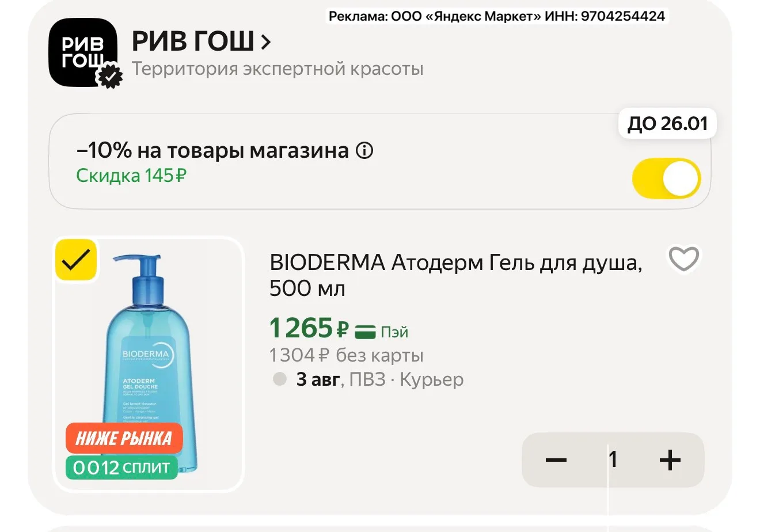Open the РИВ ГОШ store logo

pos(83,52)
